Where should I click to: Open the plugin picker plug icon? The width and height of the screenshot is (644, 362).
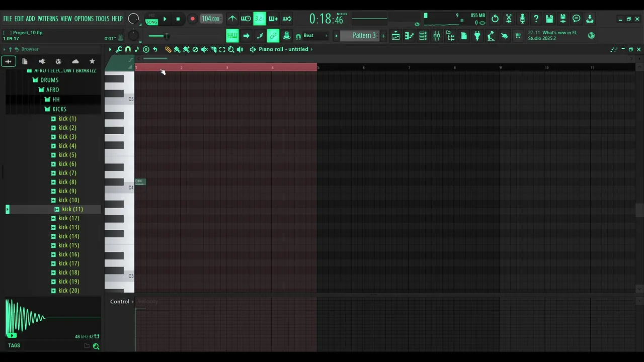pos(477,35)
